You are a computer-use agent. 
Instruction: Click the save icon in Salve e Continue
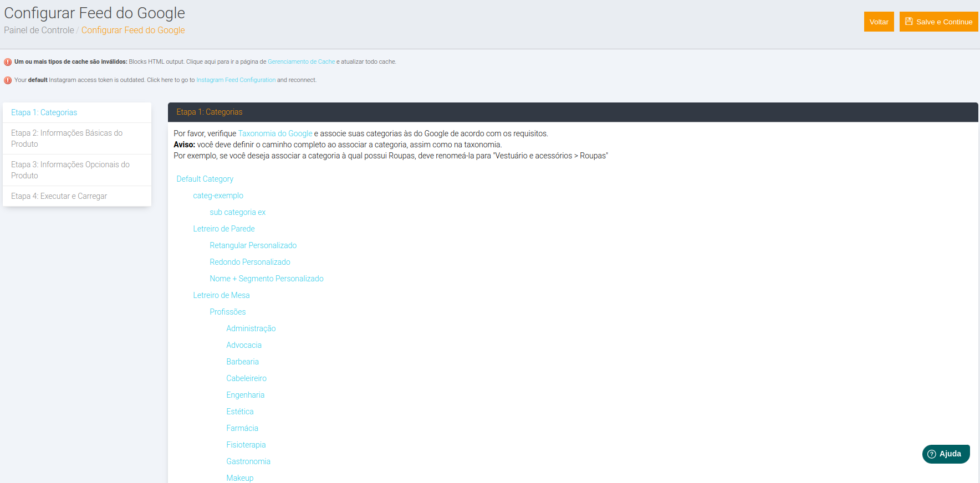909,22
